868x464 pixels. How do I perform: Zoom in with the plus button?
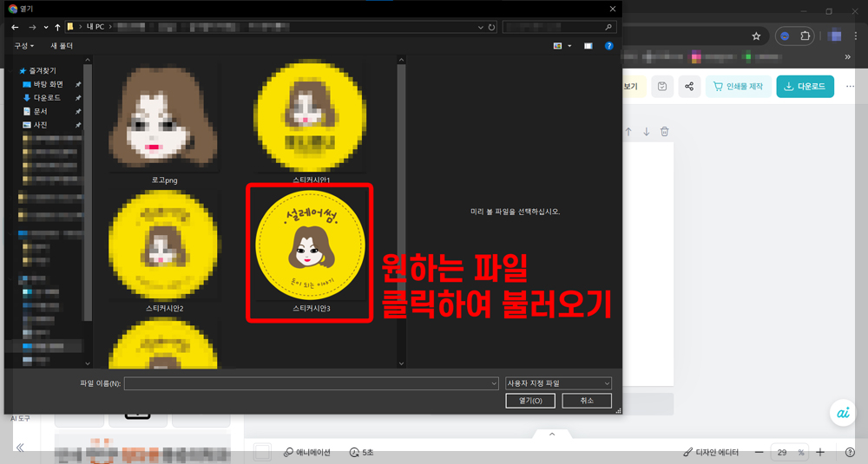pyautogui.click(x=820, y=453)
